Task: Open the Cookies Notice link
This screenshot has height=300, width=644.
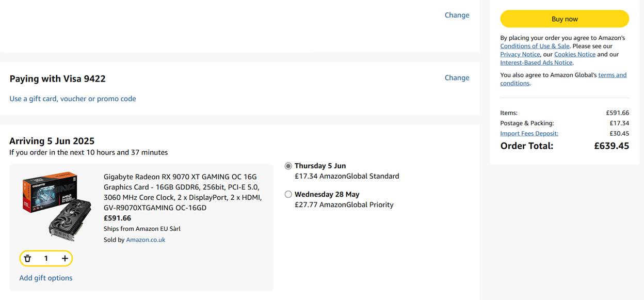Action: coord(574,54)
